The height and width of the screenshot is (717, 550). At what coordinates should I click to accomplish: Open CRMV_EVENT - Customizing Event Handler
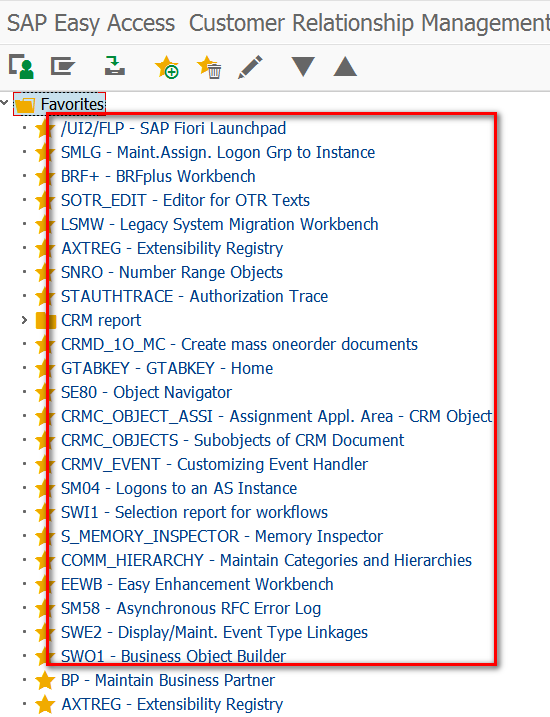(214, 465)
